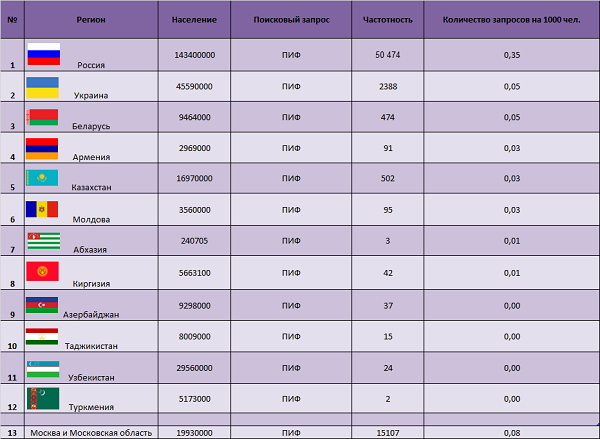Select population cell "29560000"

pyautogui.click(x=194, y=368)
